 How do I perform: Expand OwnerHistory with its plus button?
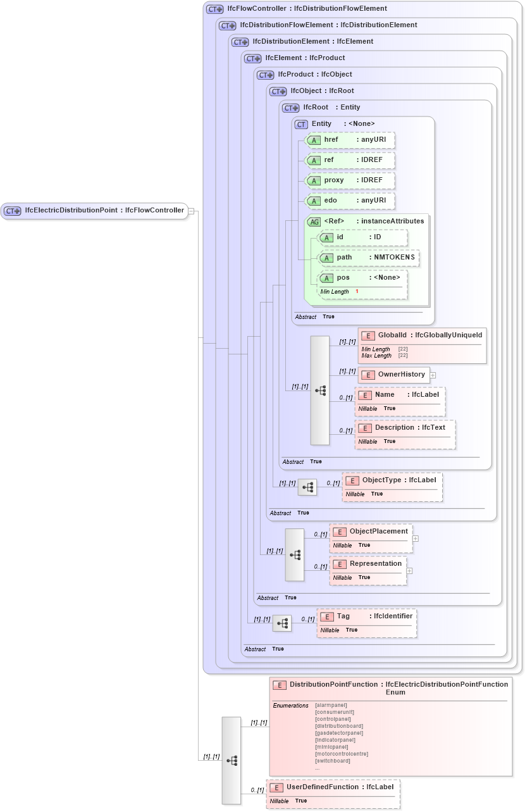coord(433,375)
